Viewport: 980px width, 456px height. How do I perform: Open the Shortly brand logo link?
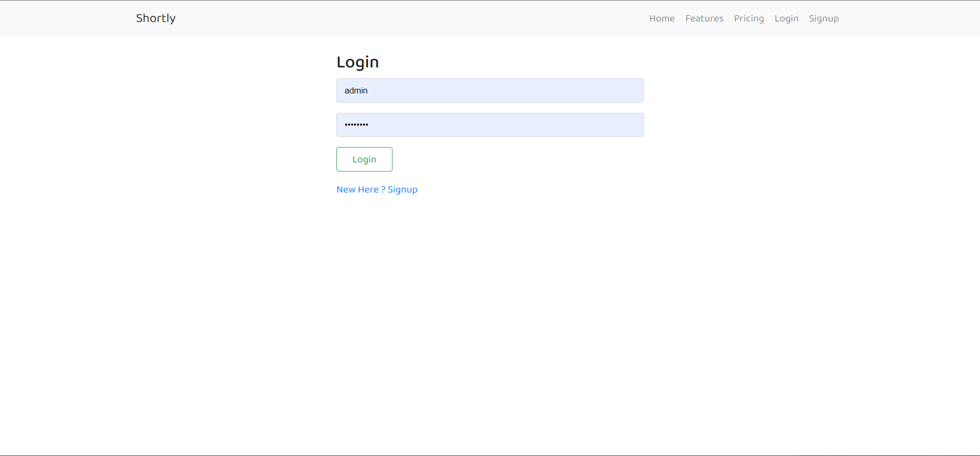point(156,18)
